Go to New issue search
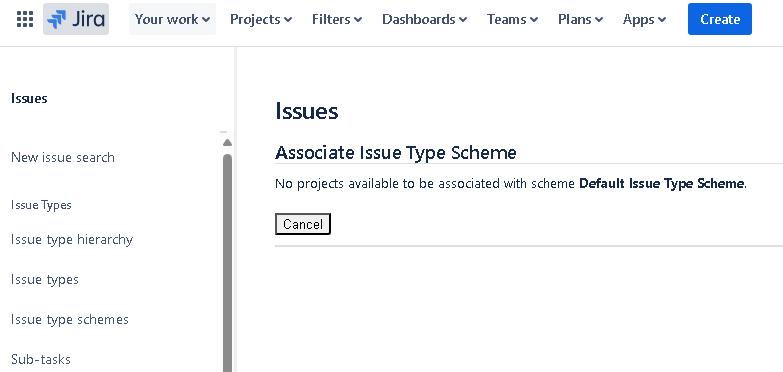 (63, 157)
